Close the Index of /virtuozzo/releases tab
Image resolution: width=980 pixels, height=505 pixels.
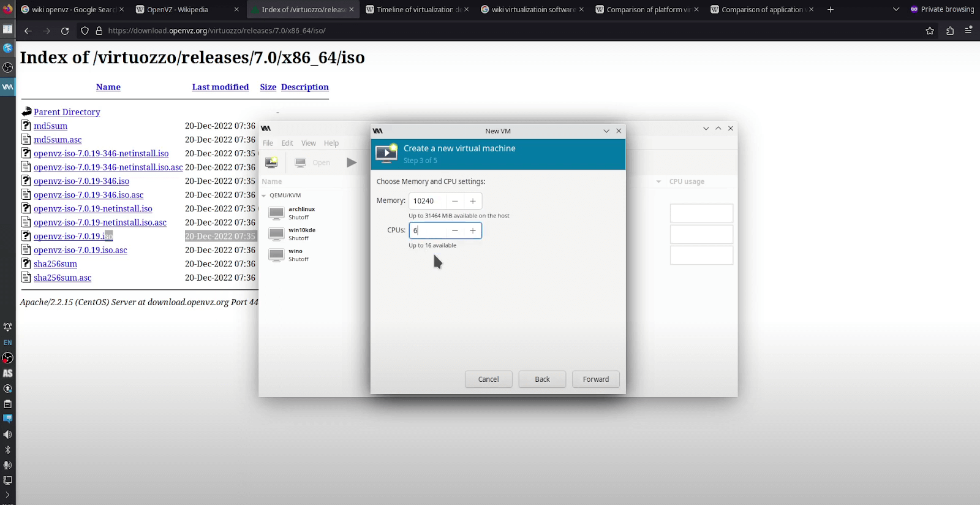click(352, 10)
